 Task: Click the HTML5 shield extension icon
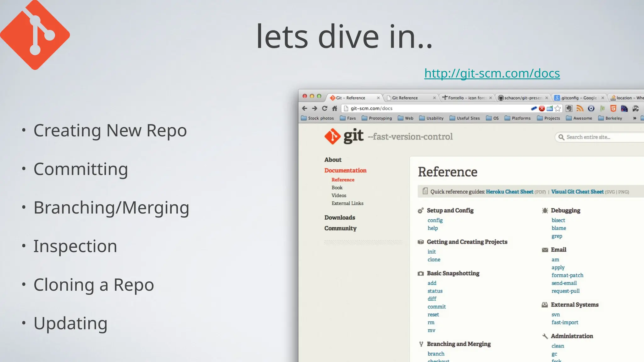[x=613, y=108]
